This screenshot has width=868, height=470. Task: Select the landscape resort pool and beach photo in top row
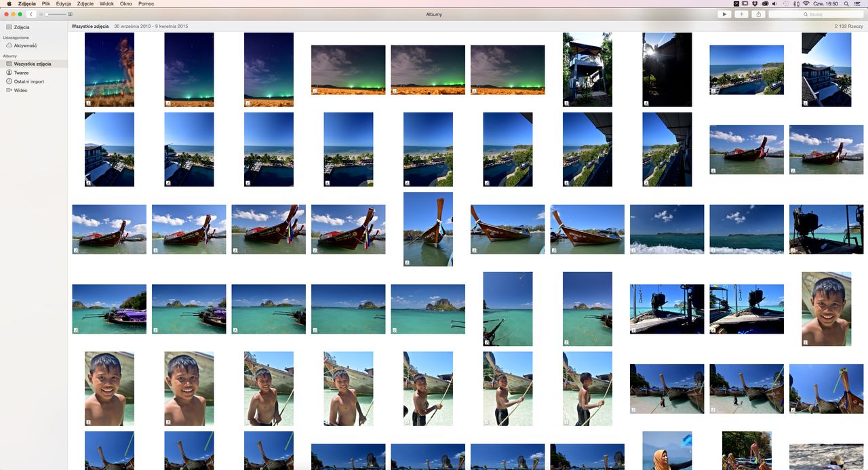pyautogui.click(x=747, y=70)
